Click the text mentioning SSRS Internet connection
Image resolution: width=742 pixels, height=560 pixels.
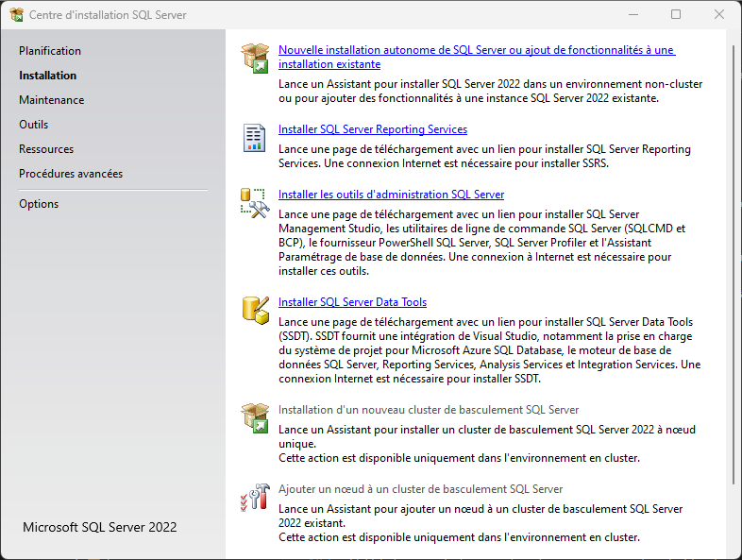pyautogui.click(x=484, y=156)
